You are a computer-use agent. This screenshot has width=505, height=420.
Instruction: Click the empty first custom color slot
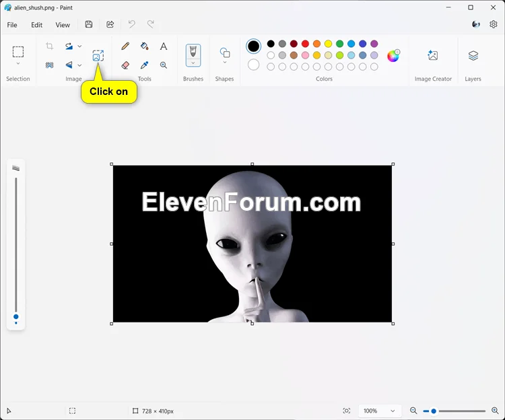(271, 67)
